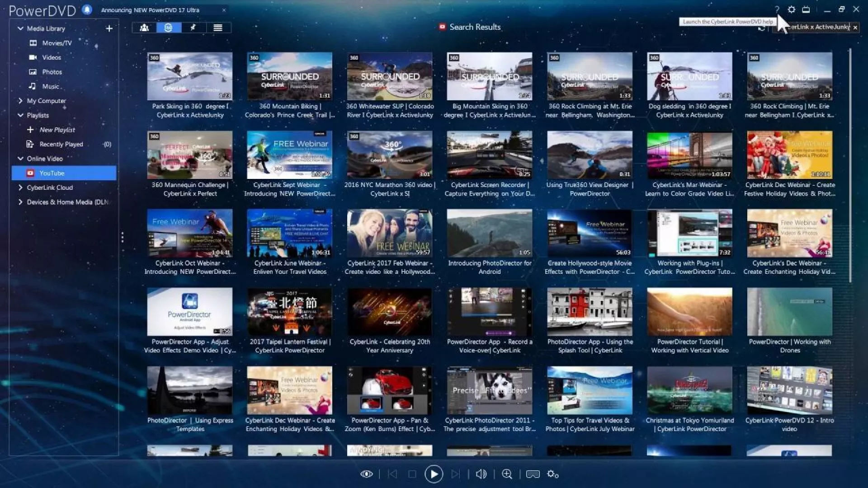Click the notification bell icon
This screenshot has height=488, width=868.
(87, 9)
